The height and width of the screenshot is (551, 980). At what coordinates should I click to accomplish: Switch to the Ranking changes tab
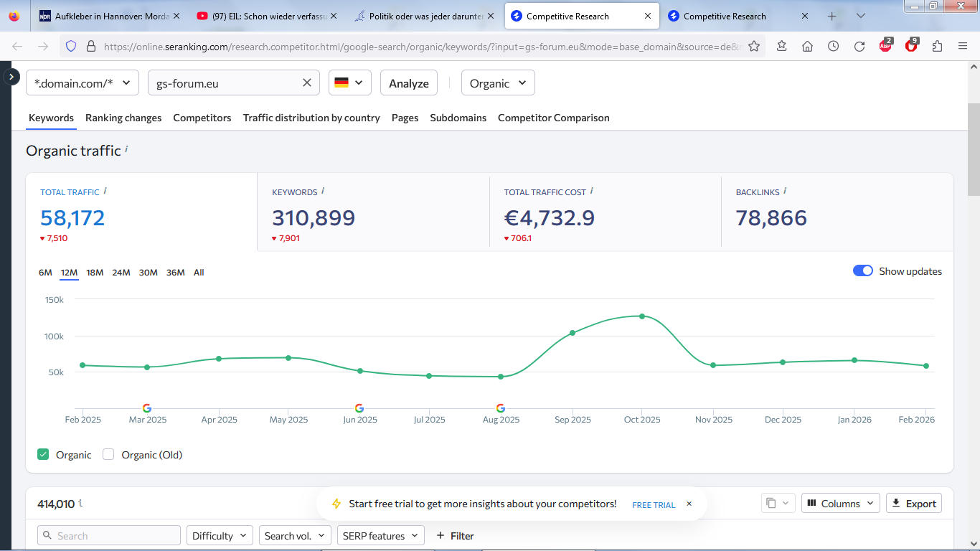pyautogui.click(x=123, y=118)
